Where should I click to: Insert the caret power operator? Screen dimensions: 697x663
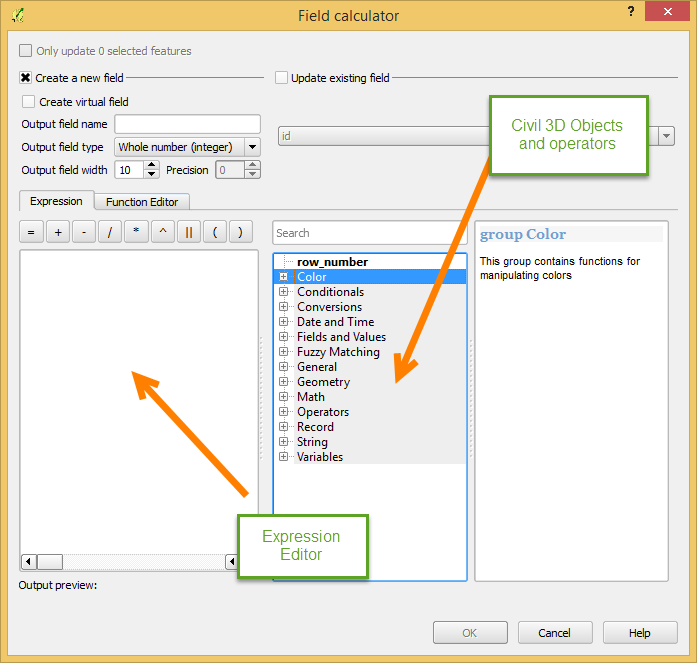163,232
